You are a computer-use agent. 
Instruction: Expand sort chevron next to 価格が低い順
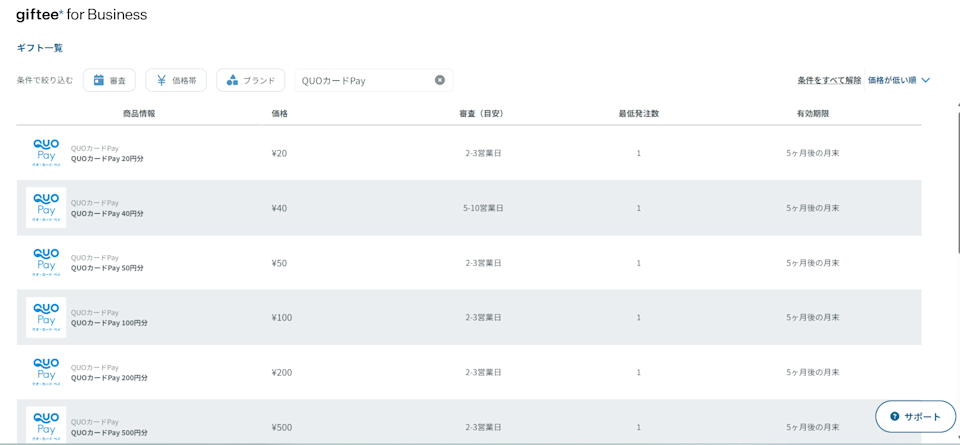pyautogui.click(x=925, y=80)
